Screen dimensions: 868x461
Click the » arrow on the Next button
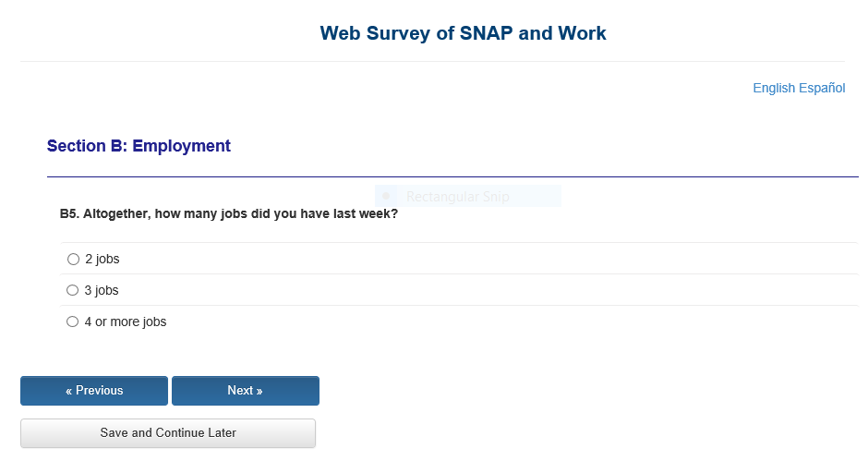[259, 391]
